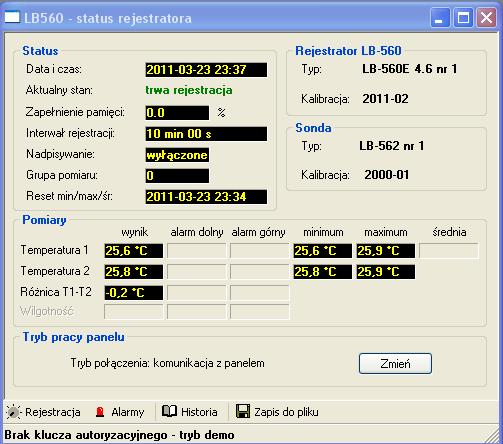Click Temperatura 2 alarm górny field
Screen dimensions: 503x444
point(260,272)
